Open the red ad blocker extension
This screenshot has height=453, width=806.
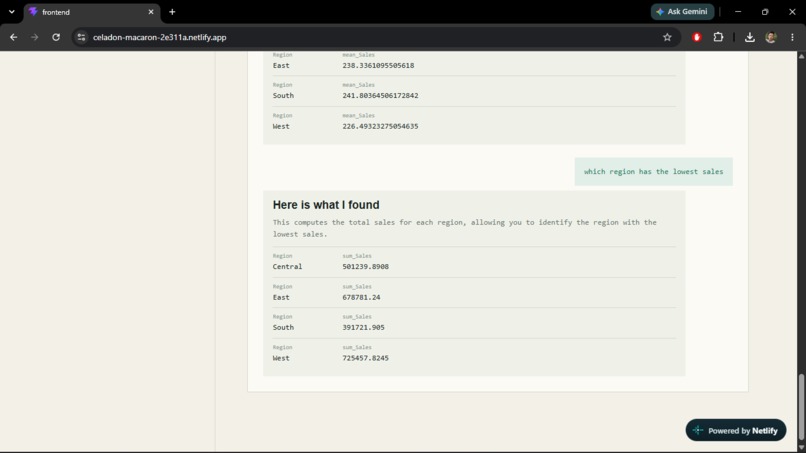[697, 37]
